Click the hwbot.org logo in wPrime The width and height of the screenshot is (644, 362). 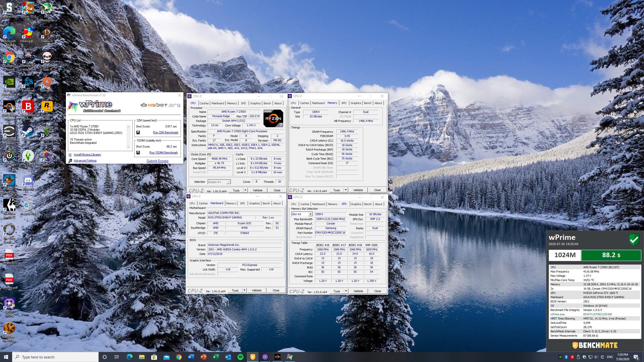160,105
